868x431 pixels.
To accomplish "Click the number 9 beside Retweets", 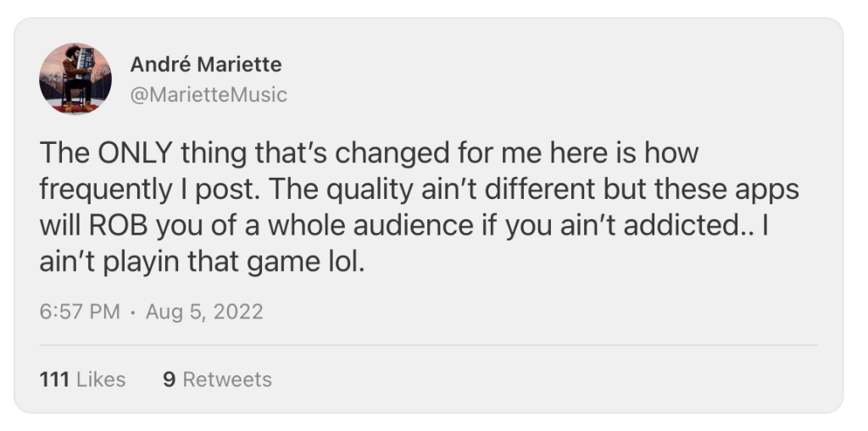I will [x=169, y=379].
